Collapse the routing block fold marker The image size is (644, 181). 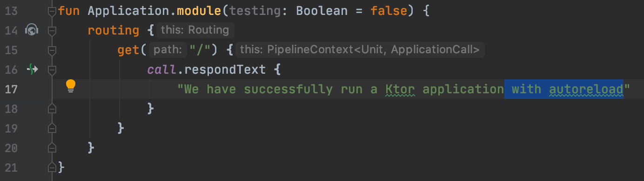pos(52,30)
